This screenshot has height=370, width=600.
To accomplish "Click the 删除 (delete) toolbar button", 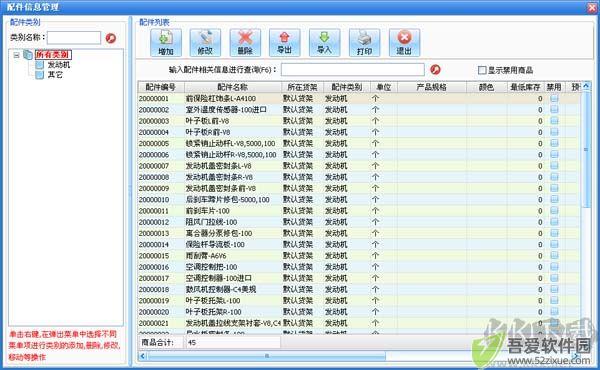I will coord(245,42).
